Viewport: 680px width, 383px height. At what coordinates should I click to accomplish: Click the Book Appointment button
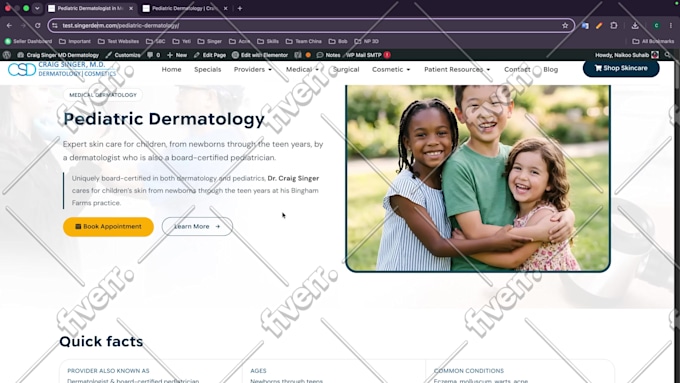click(108, 226)
